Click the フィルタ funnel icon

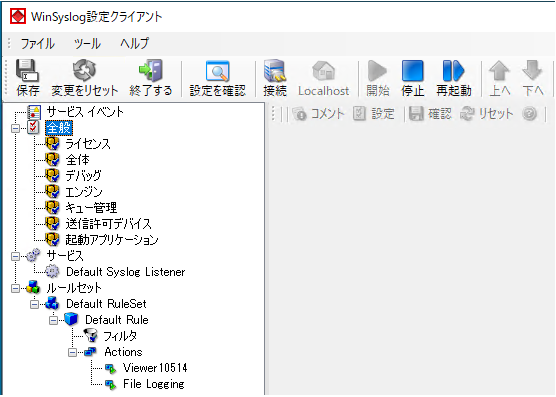(90, 335)
